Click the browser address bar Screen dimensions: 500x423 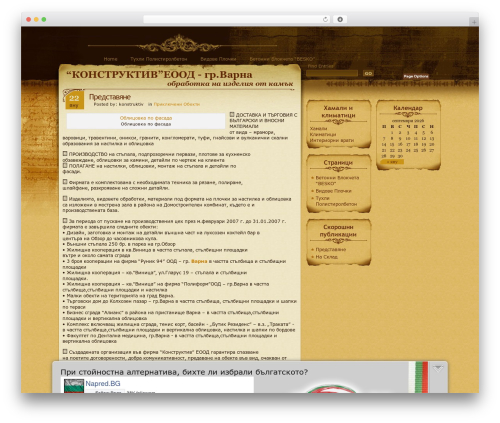point(237,20)
